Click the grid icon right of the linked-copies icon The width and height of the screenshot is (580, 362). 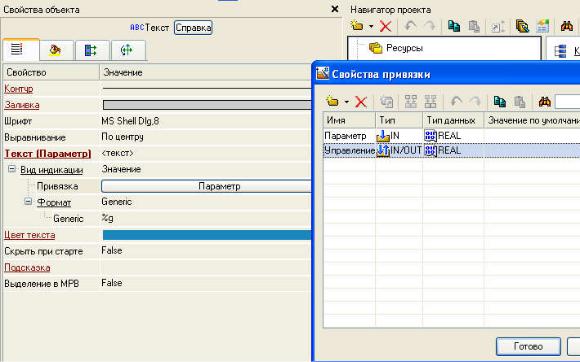pyautogui.click(x=411, y=102)
